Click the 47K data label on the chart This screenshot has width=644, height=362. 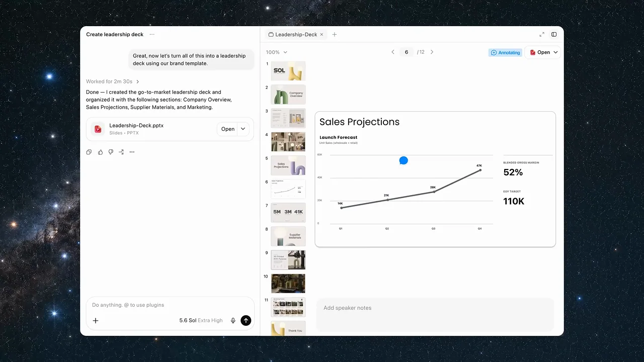pyautogui.click(x=479, y=165)
